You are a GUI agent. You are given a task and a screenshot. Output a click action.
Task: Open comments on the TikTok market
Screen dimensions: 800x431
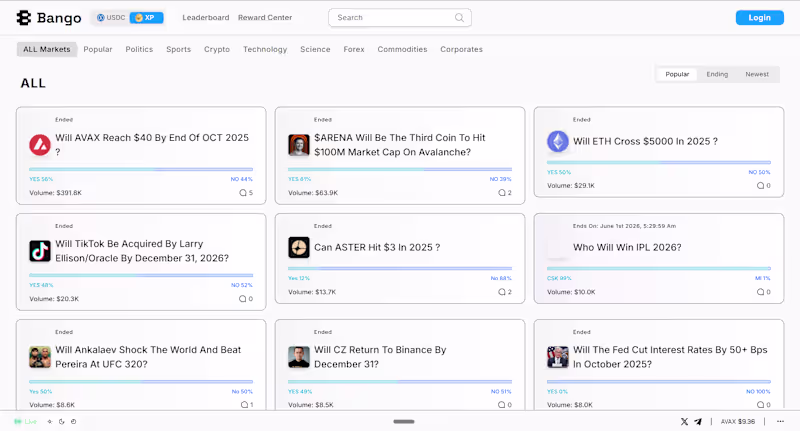tap(246, 299)
